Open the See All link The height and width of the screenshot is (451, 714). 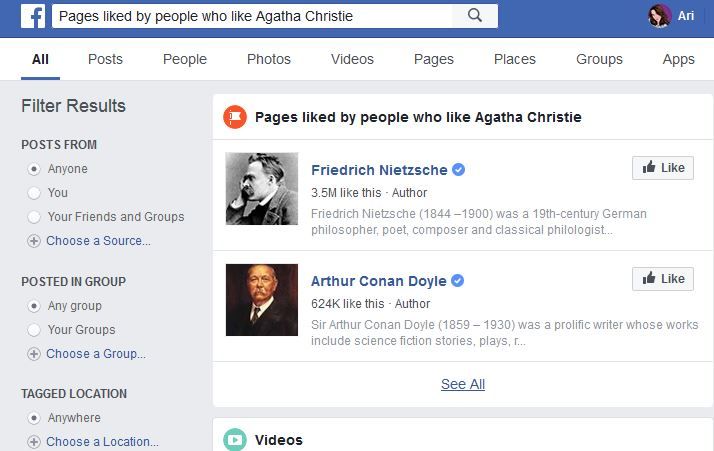tap(463, 384)
